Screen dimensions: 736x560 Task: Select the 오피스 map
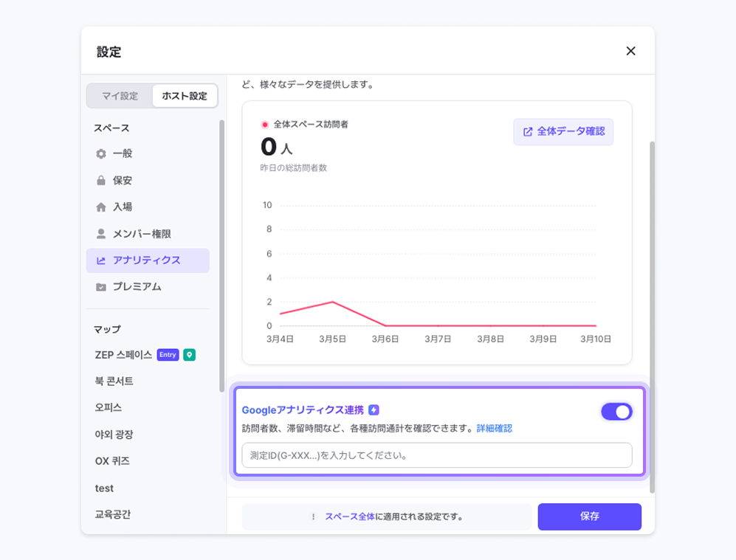pyautogui.click(x=109, y=407)
